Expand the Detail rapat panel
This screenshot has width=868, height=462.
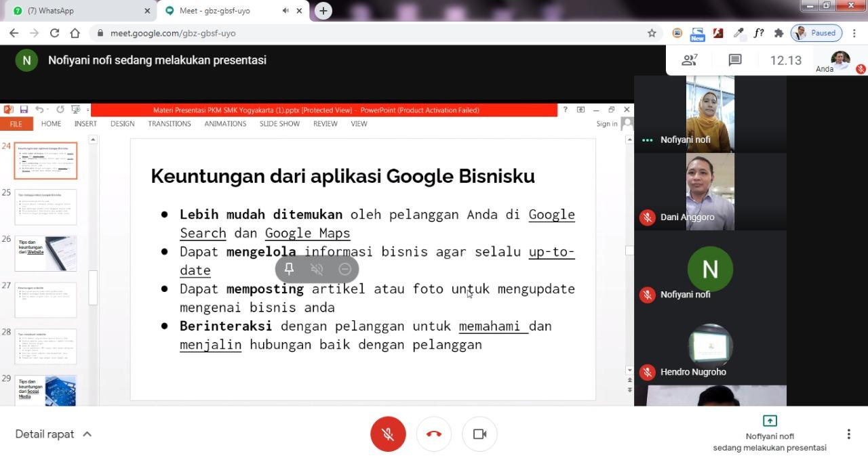coord(54,434)
